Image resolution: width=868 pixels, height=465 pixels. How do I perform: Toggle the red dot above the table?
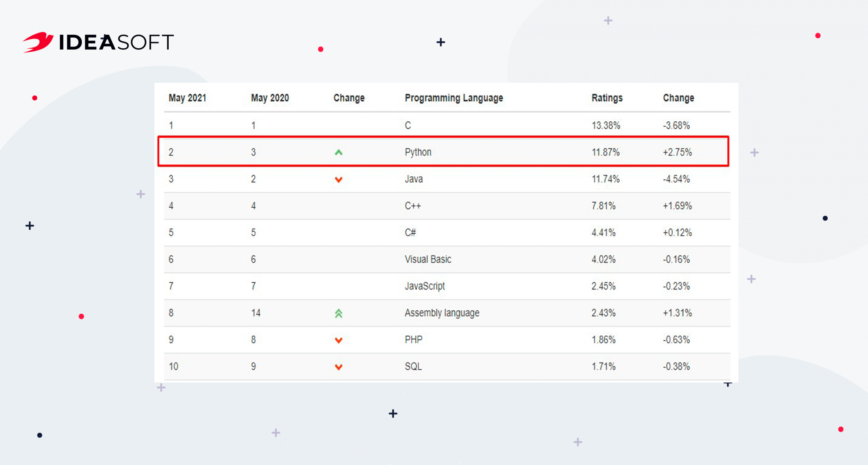click(x=321, y=49)
